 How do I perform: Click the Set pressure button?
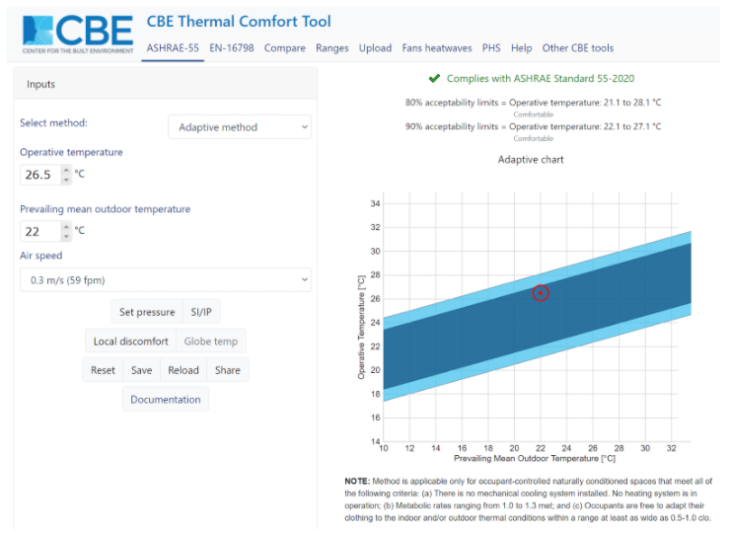pyautogui.click(x=146, y=312)
